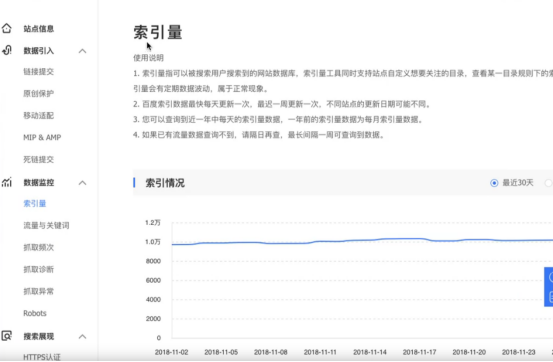Click the 搜索展现 section label

pyautogui.click(x=38, y=336)
